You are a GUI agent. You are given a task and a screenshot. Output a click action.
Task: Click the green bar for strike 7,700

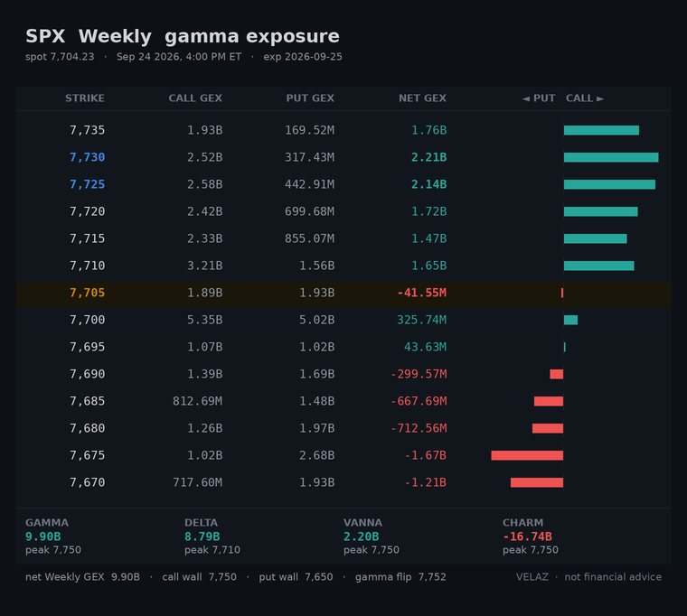point(570,320)
